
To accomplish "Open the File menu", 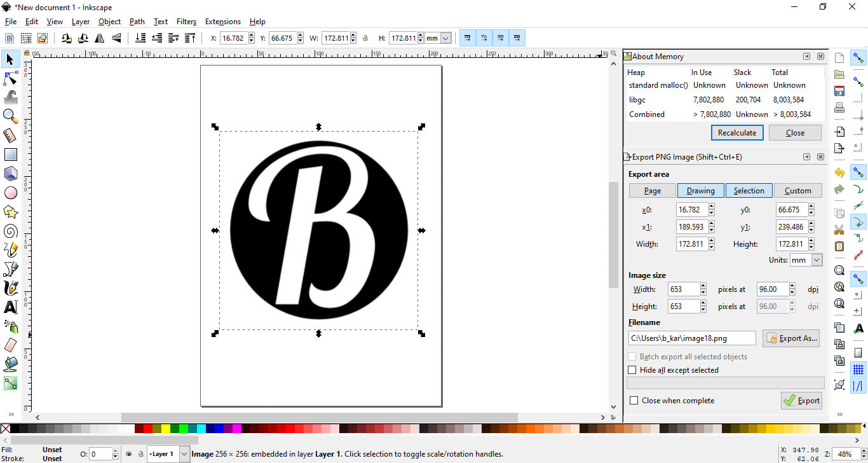I will [x=11, y=22].
